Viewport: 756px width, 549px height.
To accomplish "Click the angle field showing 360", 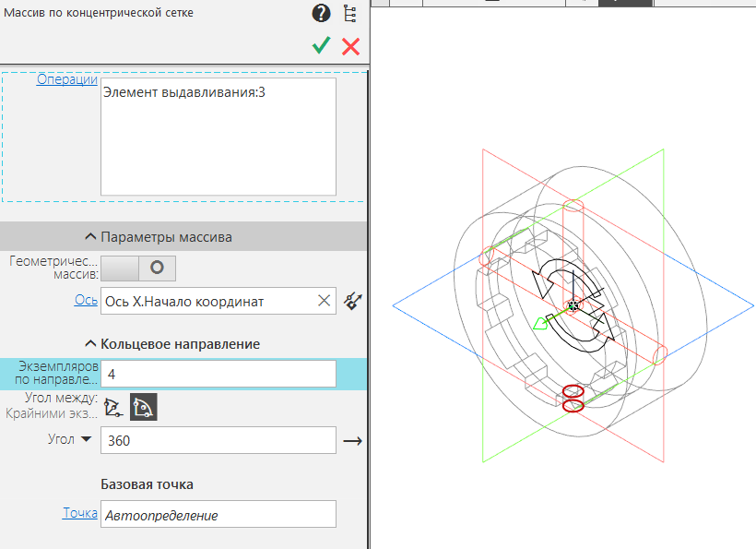I will point(219,440).
